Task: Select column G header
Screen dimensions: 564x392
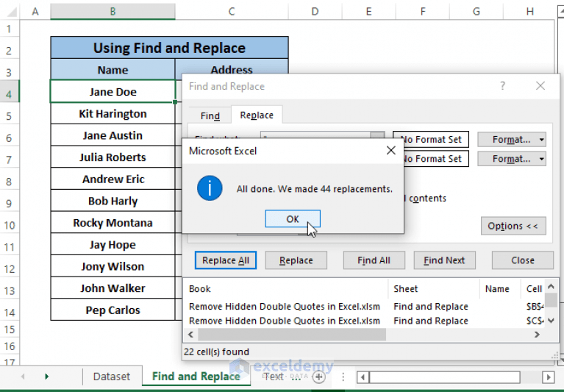Action: click(x=476, y=12)
